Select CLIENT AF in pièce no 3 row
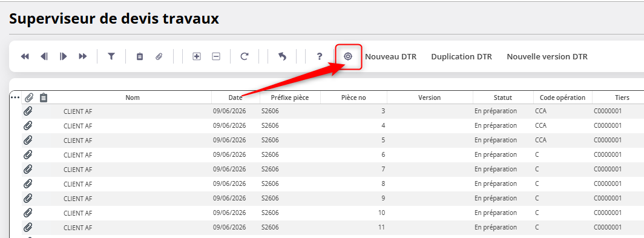Image resolution: width=644 pixels, height=238 pixels. (x=77, y=111)
